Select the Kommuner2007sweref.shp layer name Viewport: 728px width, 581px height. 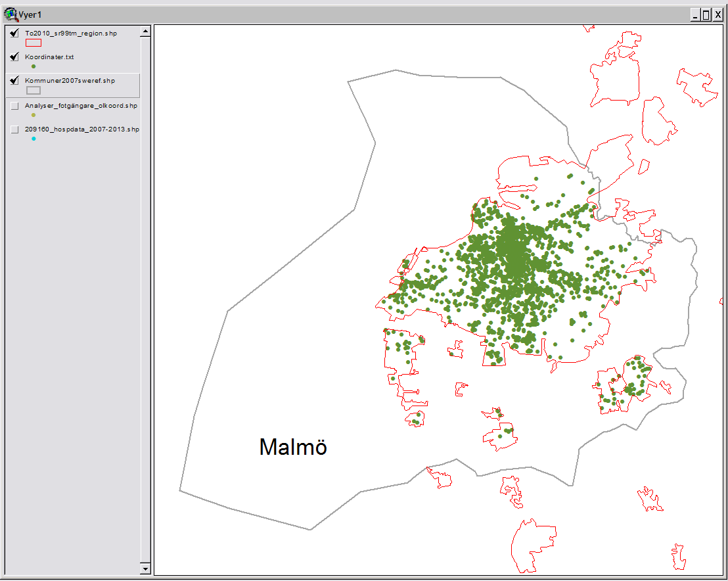point(70,81)
